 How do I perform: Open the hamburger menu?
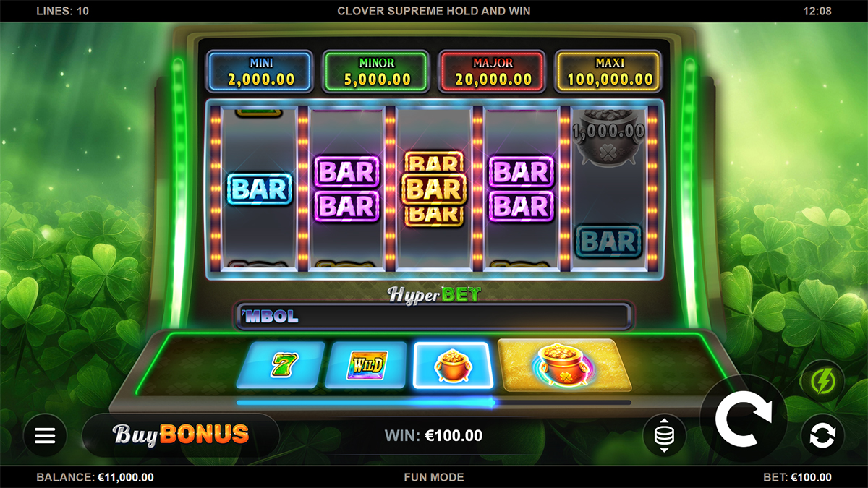coord(45,435)
